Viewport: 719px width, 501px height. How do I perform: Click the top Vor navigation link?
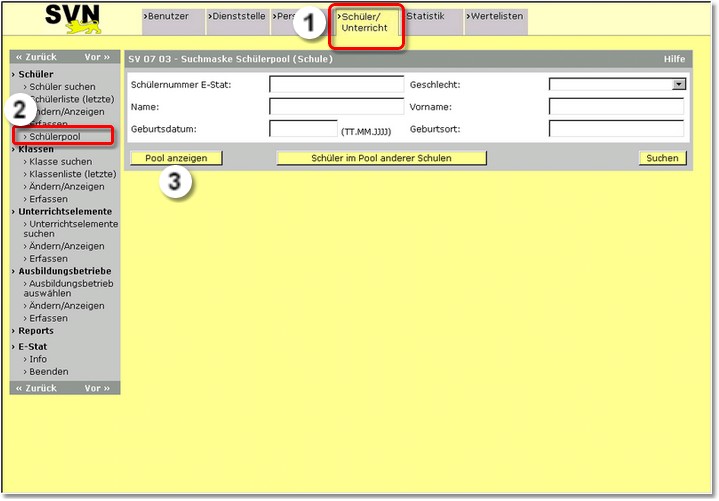(x=97, y=57)
